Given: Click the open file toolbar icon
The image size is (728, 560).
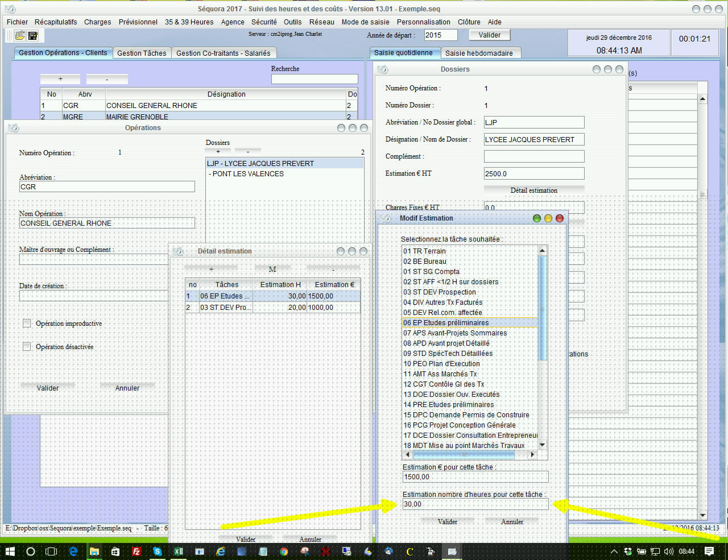Looking at the screenshot, I should tap(20, 36).
